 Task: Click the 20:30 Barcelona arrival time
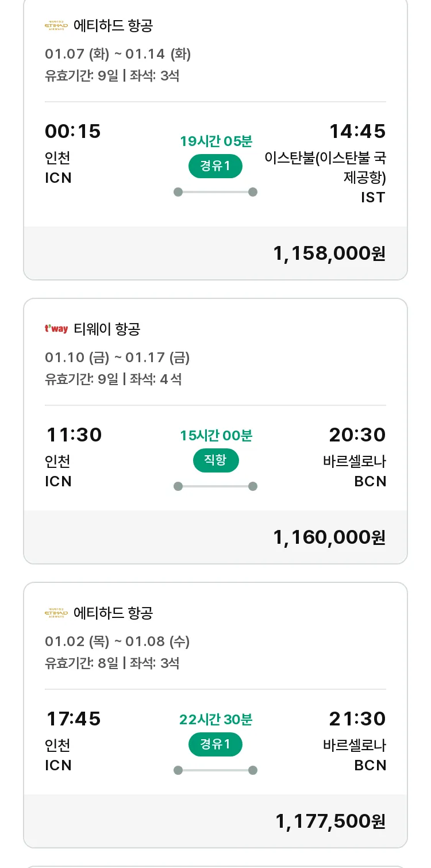(357, 435)
